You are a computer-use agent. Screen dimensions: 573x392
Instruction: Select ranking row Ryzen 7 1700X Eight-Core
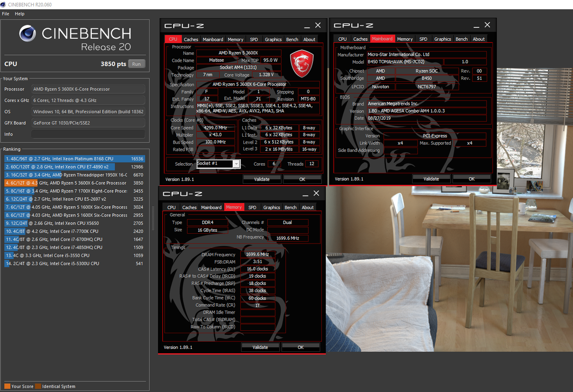tap(75, 191)
